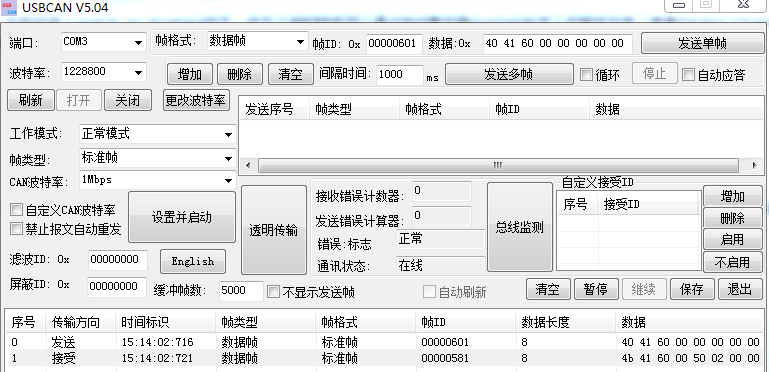
Task: Click the 不启用 button
Action: point(733,262)
